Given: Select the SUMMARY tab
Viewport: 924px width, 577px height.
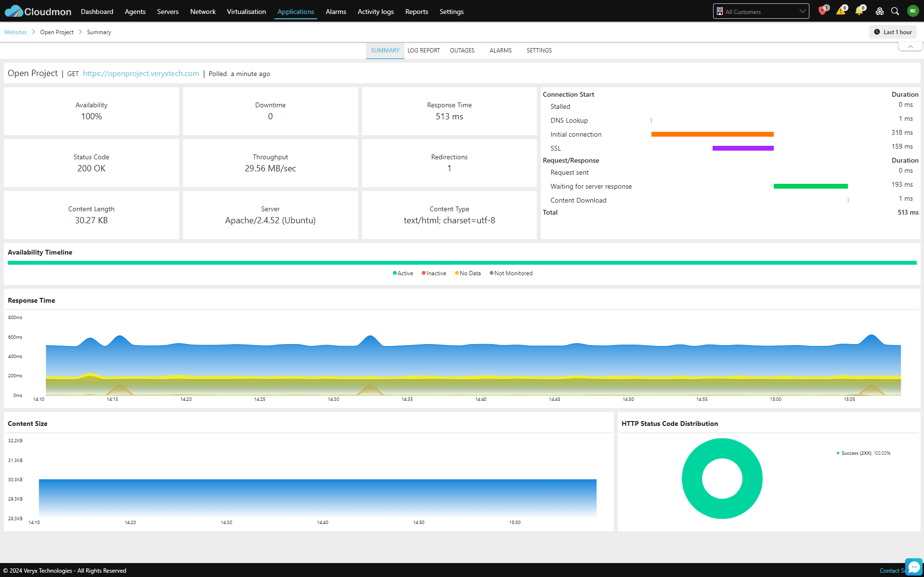Looking at the screenshot, I should click(385, 51).
